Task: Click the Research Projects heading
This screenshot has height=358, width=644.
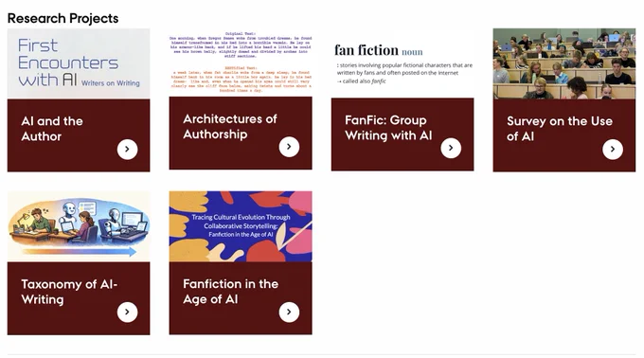Action: pyautogui.click(x=63, y=18)
